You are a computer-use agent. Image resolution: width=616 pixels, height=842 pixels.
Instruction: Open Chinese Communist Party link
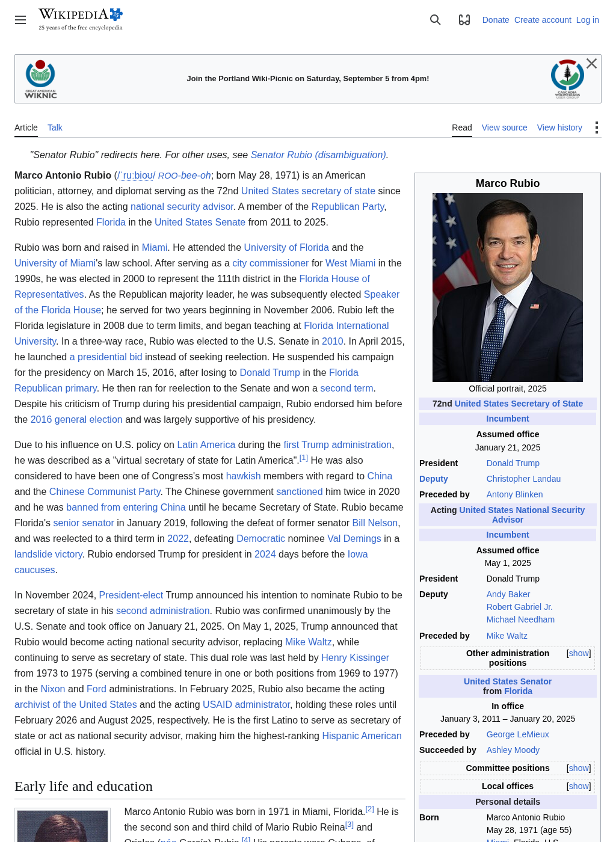[105, 491]
